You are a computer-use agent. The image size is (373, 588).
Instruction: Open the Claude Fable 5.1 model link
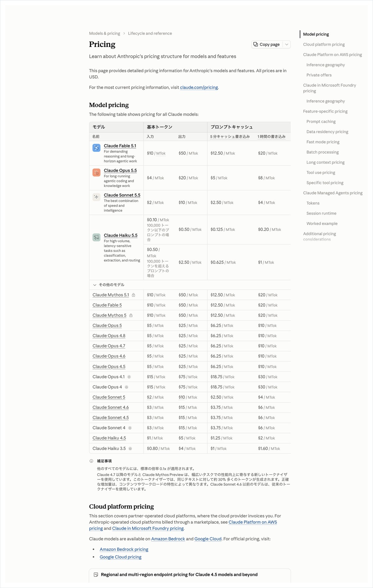120,146
